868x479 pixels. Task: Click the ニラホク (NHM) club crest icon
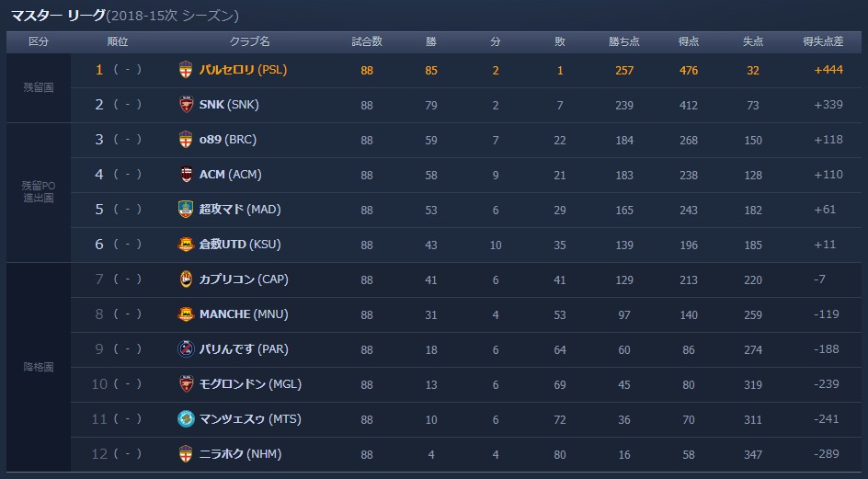(186, 453)
